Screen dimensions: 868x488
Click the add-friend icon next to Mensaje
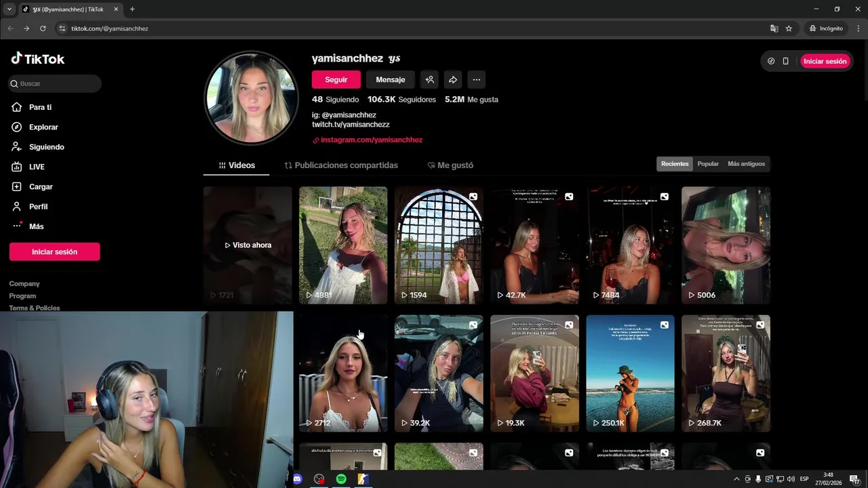429,79
